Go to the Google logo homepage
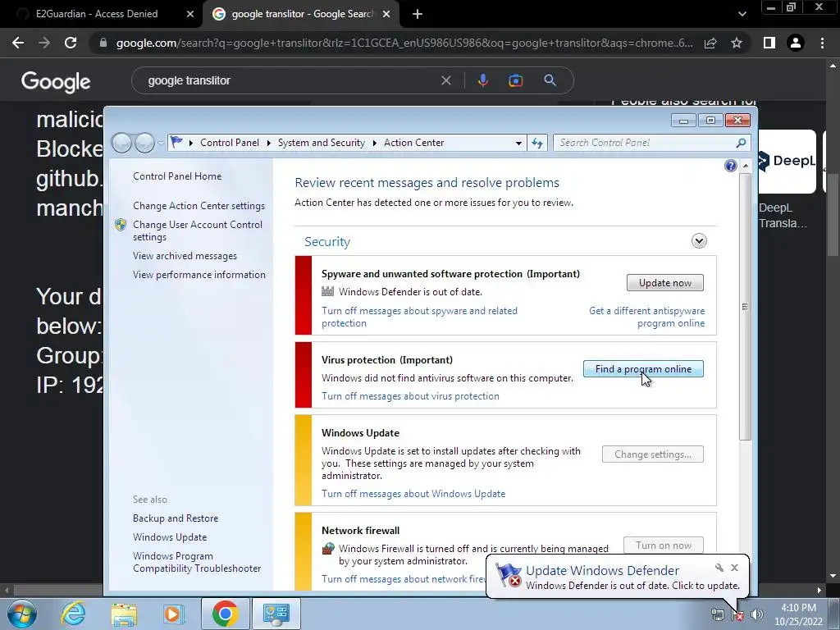The width and height of the screenshot is (840, 630). tap(56, 82)
